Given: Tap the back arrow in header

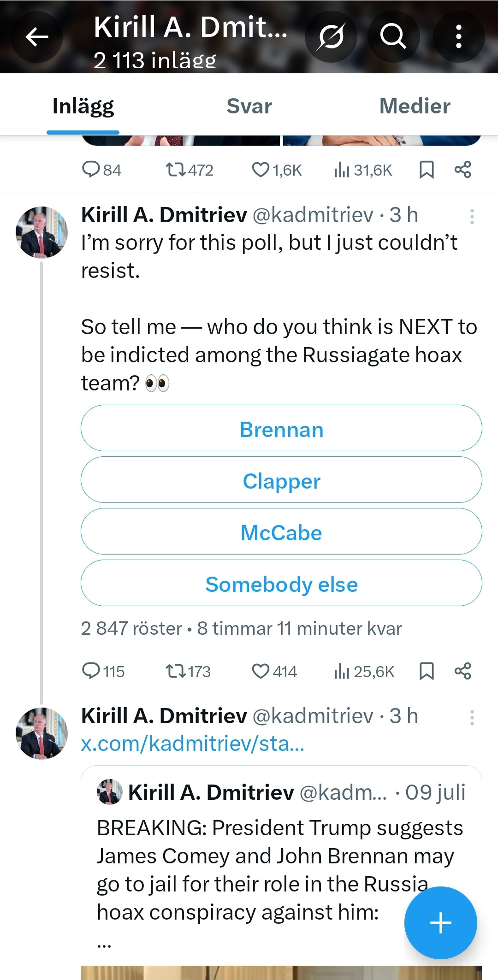Looking at the screenshot, I should (x=37, y=37).
